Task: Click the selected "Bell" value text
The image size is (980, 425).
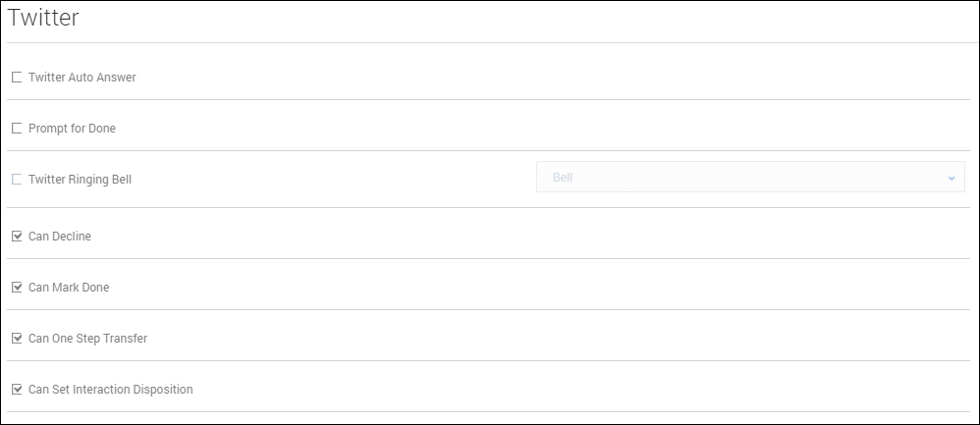Action: pyautogui.click(x=563, y=178)
